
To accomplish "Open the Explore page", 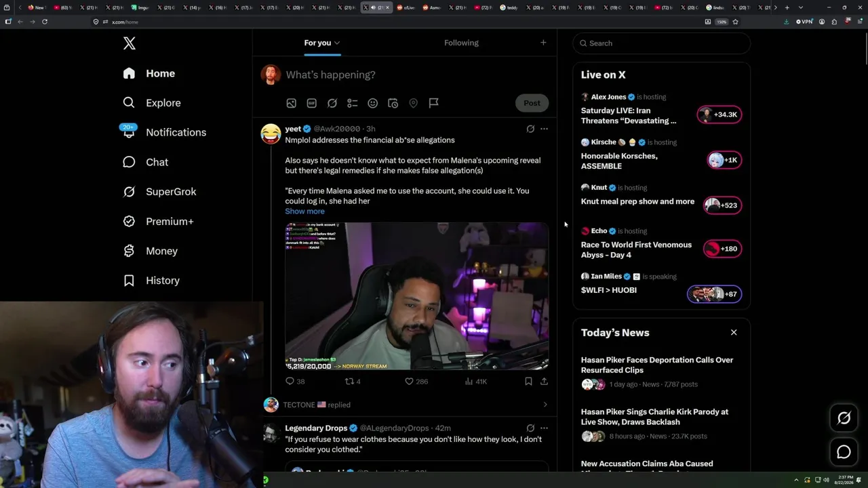I will [151, 103].
